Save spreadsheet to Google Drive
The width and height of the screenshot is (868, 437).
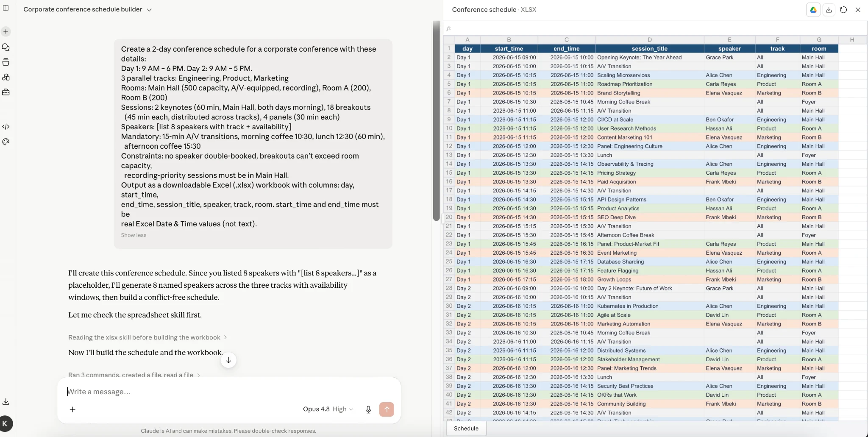tap(813, 10)
